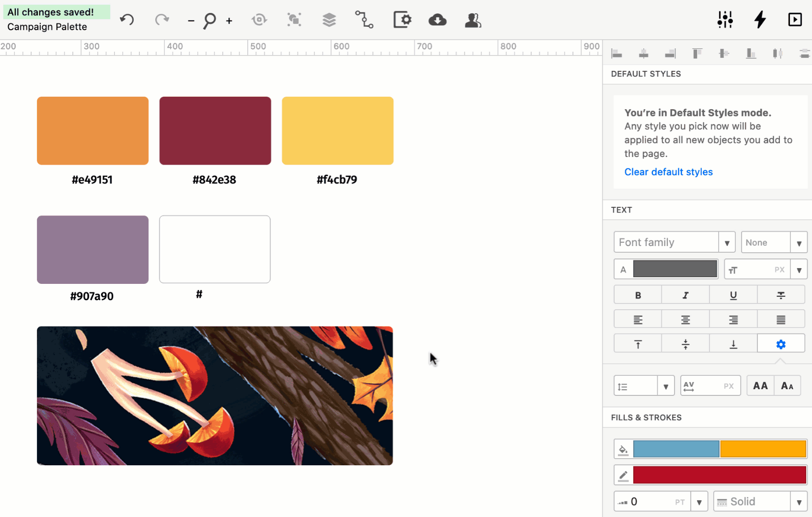Image resolution: width=812 pixels, height=517 pixels.
Task: Toggle underline text formatting
Action: point(733,295)
